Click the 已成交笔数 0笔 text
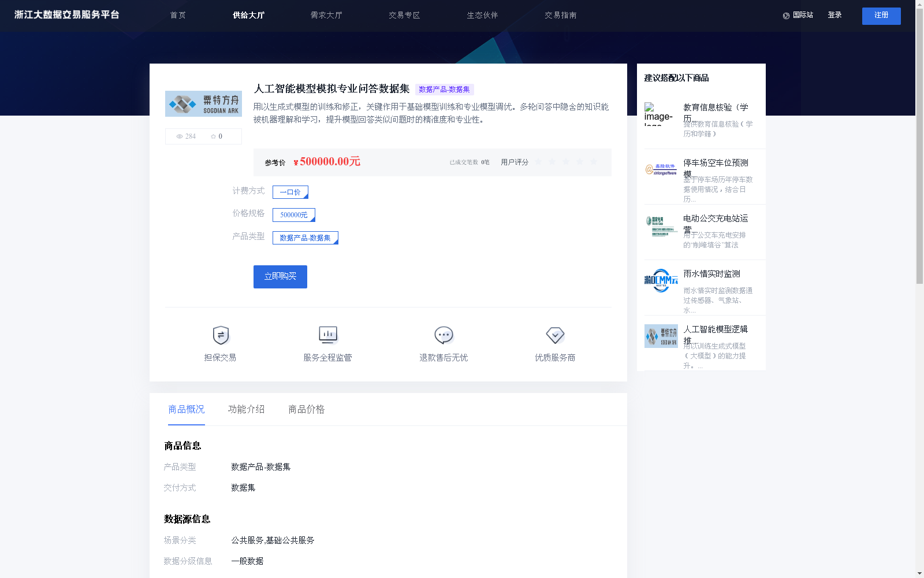Image resolution: width=924 pixels, height=578 pixels. (470, 162)
